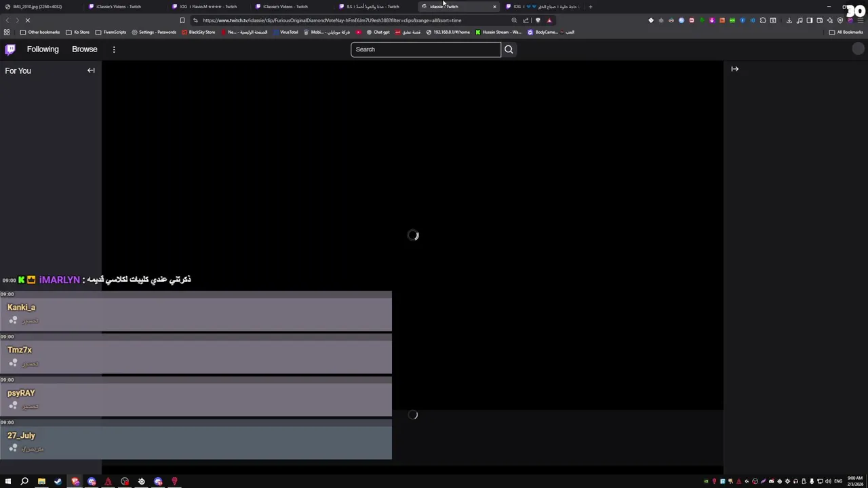Click the bookmark icon beside the URL
This screenshot has width=868, height=488.
coord(182,20)
